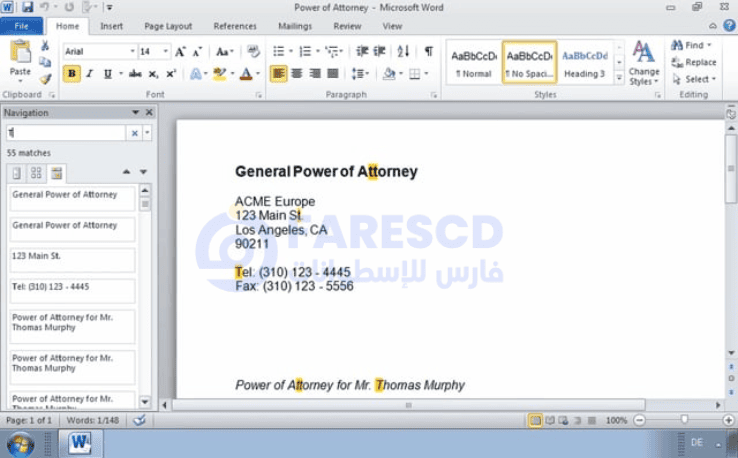Align text to the right

click(x=315, y=74)
